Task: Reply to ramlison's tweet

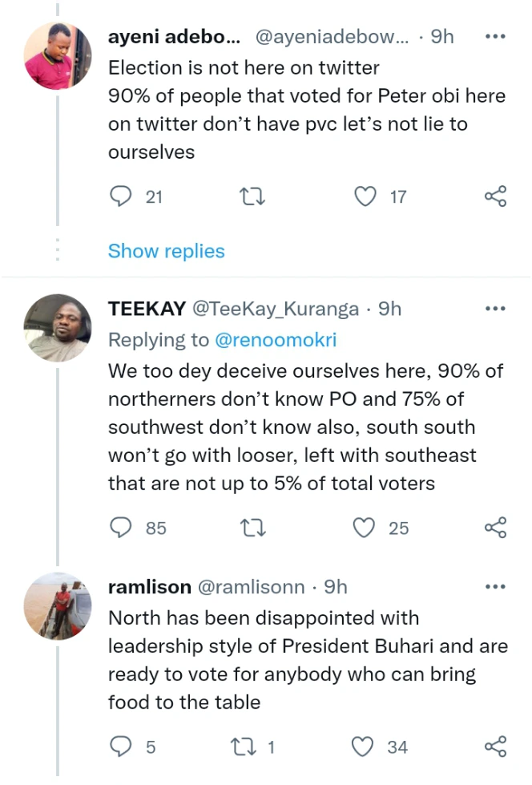Action: pos(120,747)
